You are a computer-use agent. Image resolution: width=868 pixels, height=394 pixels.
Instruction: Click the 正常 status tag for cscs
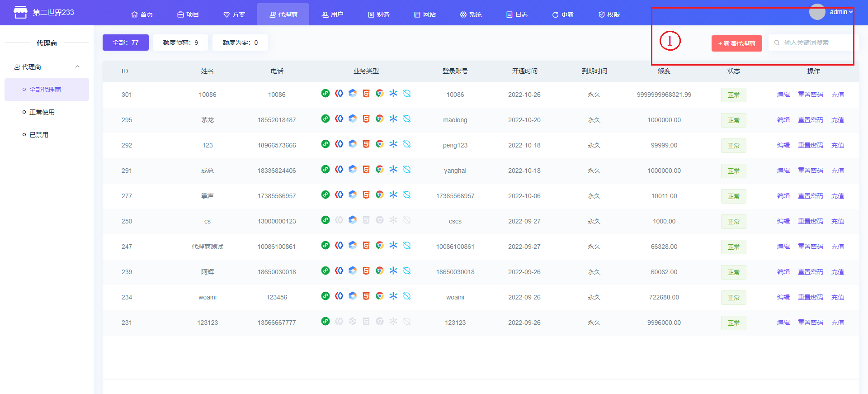click(x=734, y=222)
